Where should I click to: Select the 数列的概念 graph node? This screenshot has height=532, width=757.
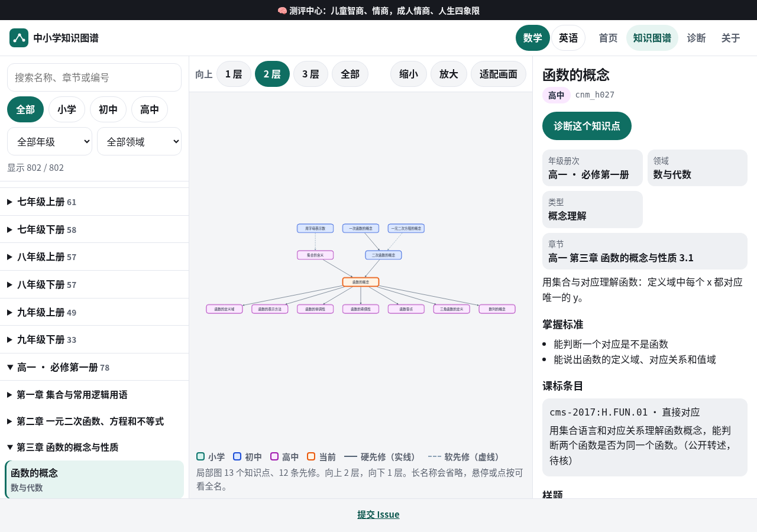click(497, 309)
